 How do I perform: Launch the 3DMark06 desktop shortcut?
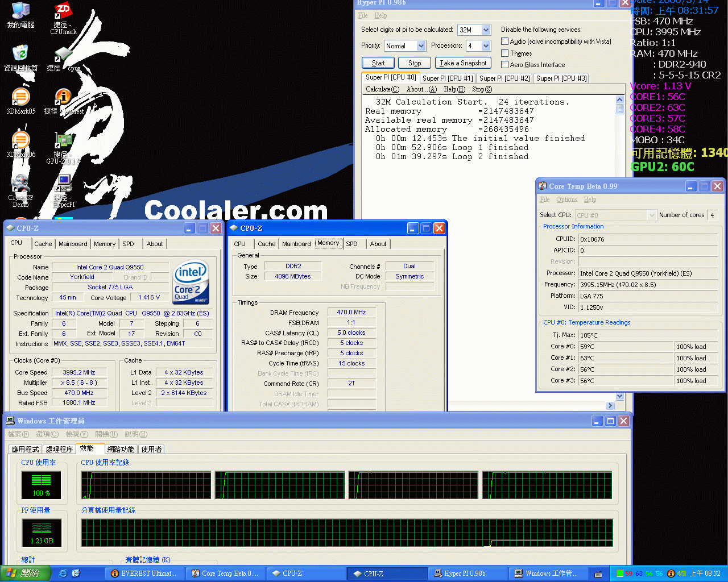pyautogui.click(x=20, y=145)
